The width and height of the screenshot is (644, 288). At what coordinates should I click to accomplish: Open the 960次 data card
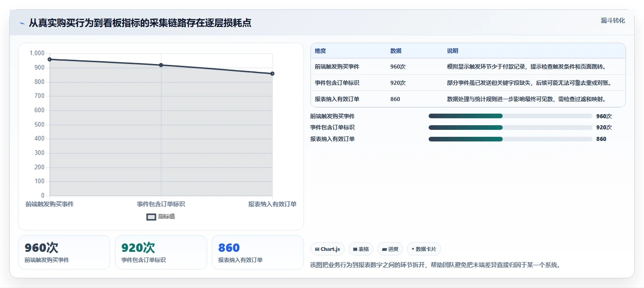(64, 252)
